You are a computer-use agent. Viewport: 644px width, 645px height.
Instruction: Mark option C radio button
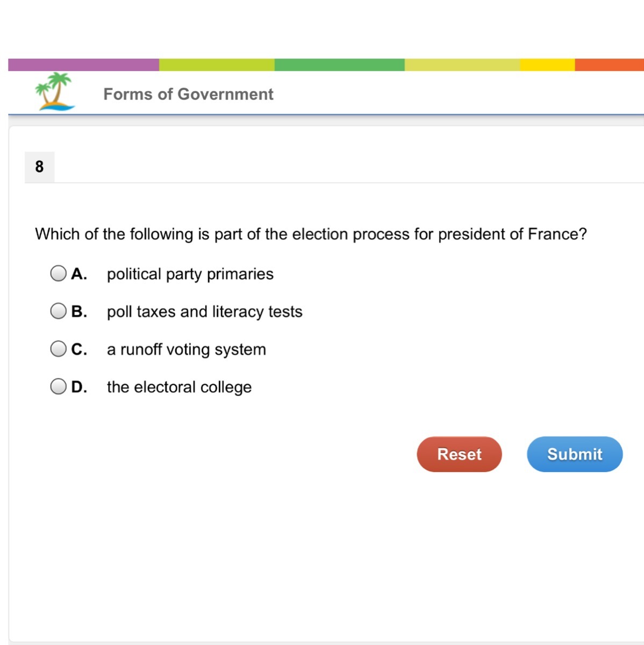(x=58, y=349)
